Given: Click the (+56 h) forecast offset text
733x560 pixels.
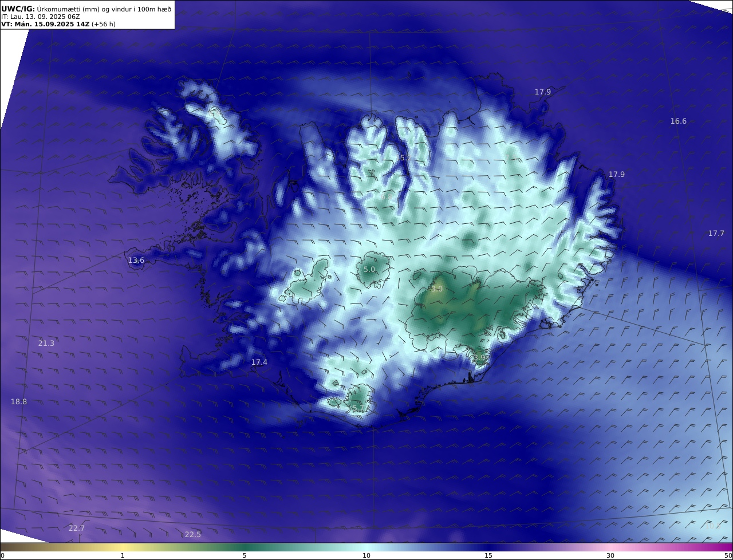Looking at the screenshot, I should tap(104, 24).
